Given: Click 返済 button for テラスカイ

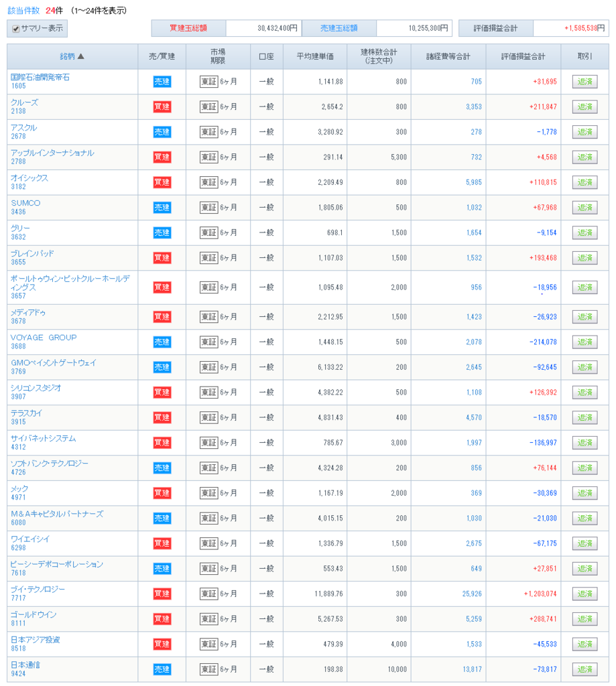Looking at the screenshot, I should [584, 418].
